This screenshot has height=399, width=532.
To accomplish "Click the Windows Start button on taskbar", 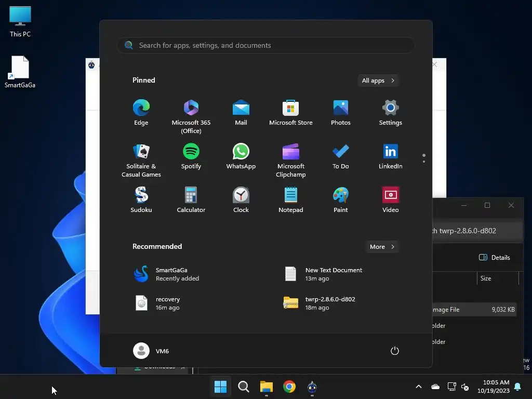I will pos(220,387).
